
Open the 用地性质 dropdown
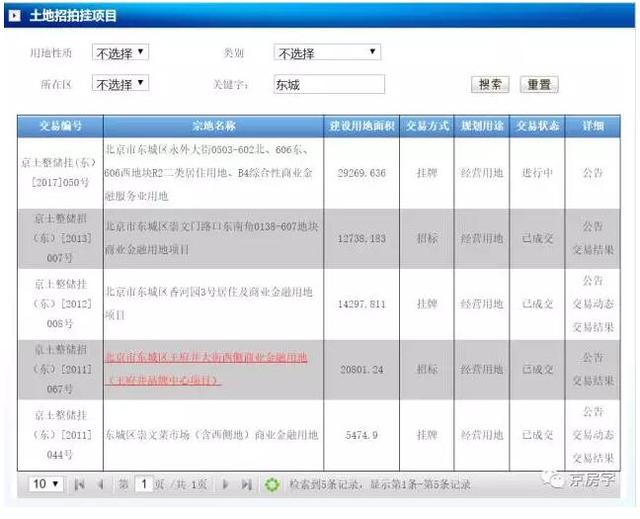click(x=120, y=53)
